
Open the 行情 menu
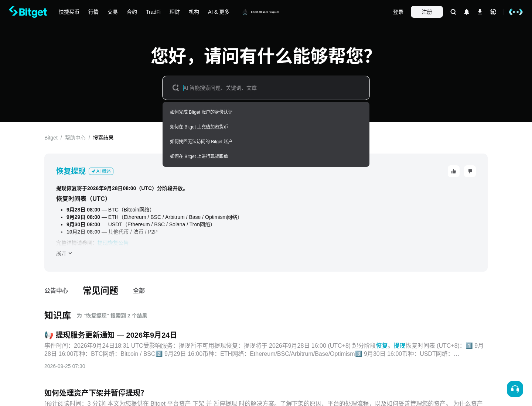click(x=93, y=12)
